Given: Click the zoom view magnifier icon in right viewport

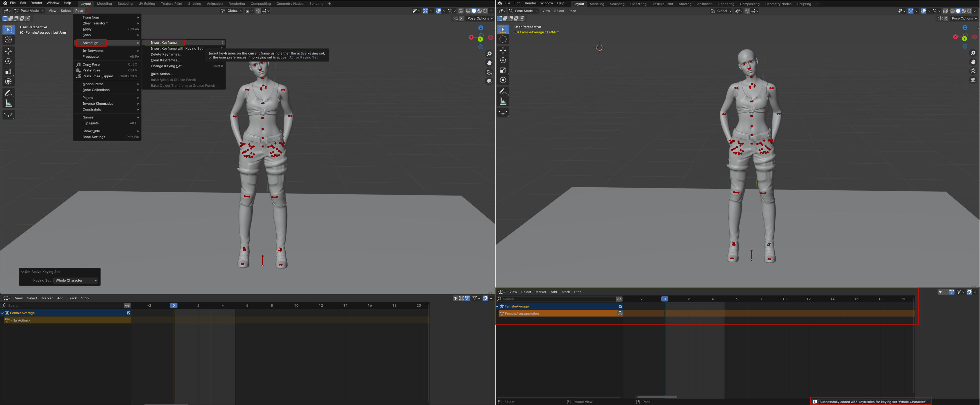Looking at the screenshot, I should click(973, 53).
